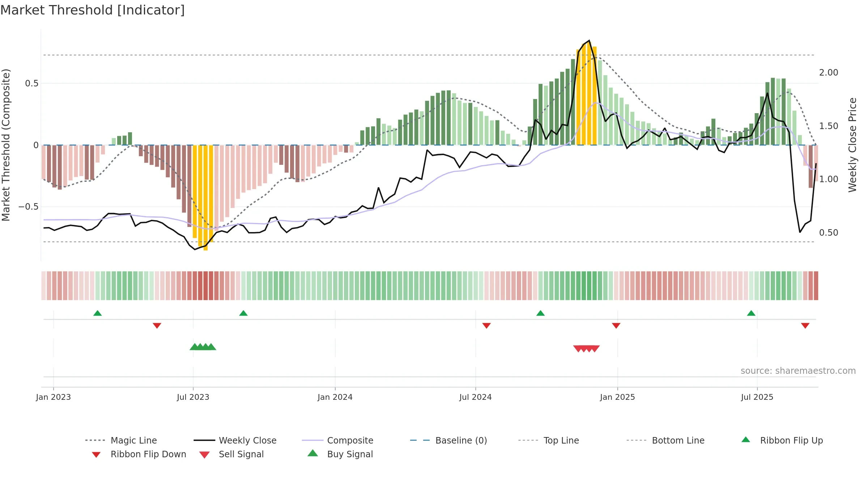Click the Jul 2024 x-axis label

476,397
